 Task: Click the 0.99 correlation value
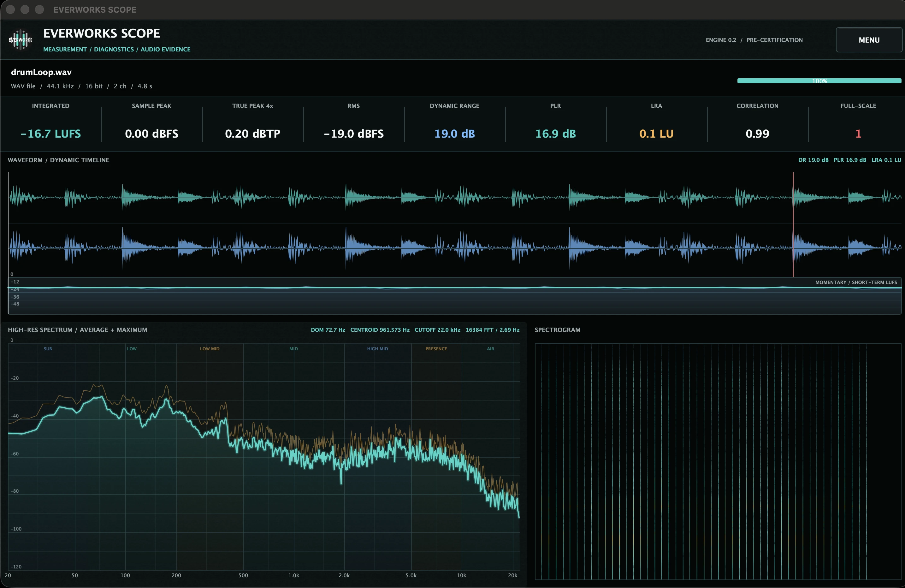[x=757, y=134]
